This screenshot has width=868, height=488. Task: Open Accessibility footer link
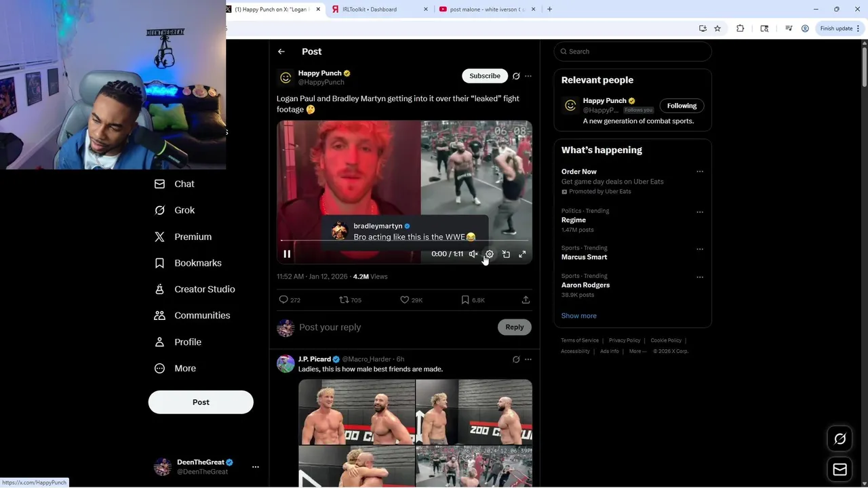(575, 351)
